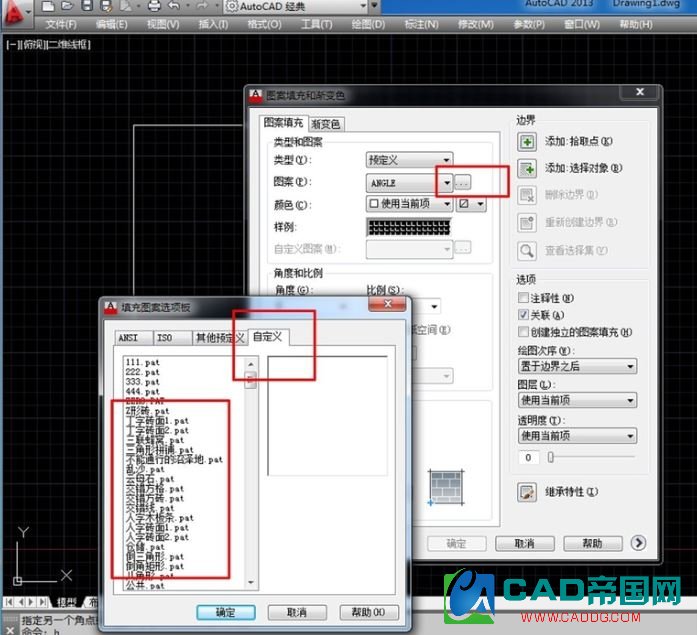
Task: Click the Print (plot) icon
Action: (154, 6)
